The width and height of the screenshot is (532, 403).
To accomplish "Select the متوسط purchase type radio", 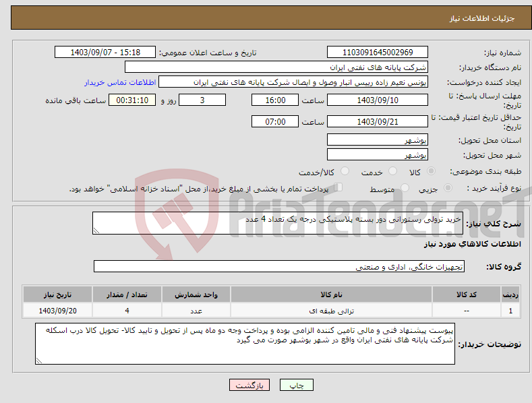I will coord(405,187).
